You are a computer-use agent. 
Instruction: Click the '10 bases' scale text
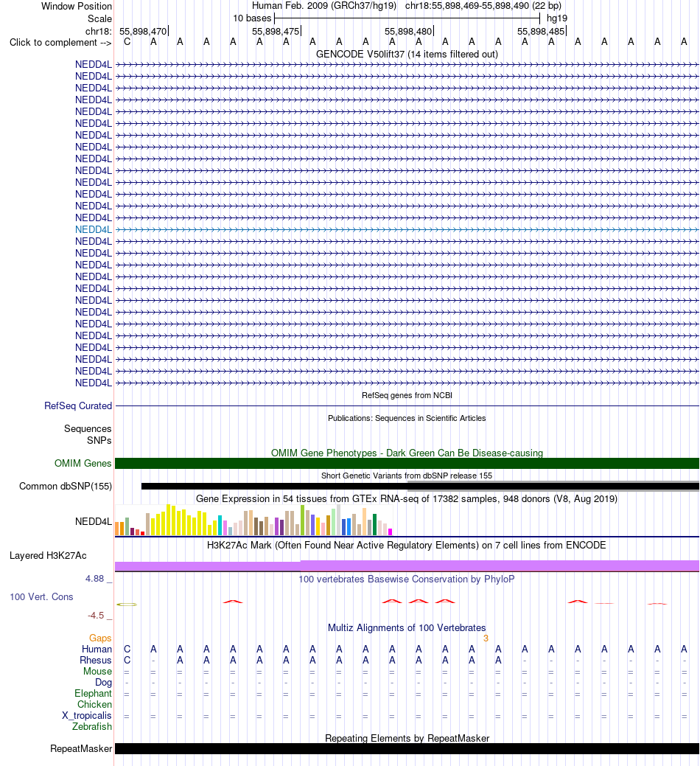pos(252,18)
